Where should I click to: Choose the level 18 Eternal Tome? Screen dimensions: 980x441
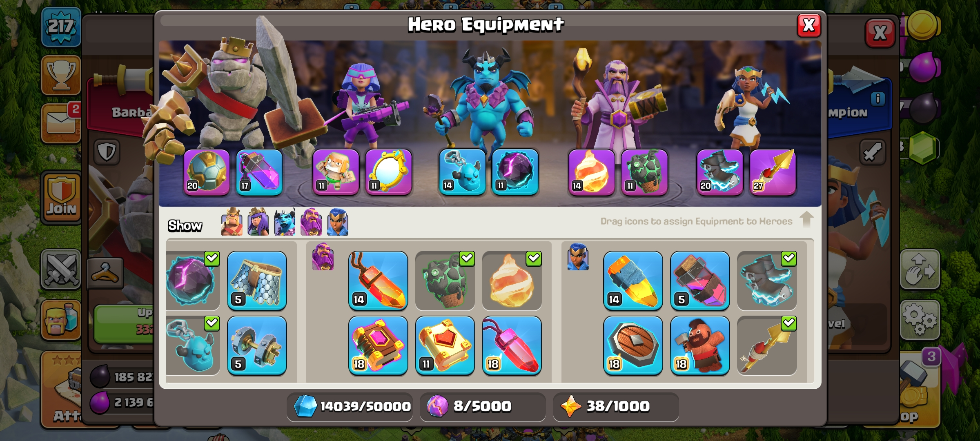coord(378,345)
